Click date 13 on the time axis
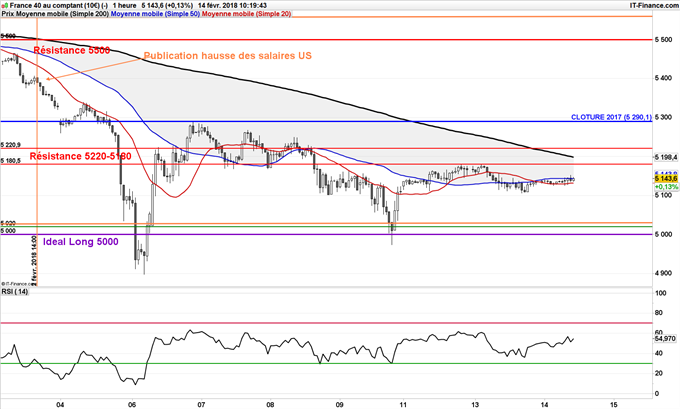The image size is (680, 409). 476,405
